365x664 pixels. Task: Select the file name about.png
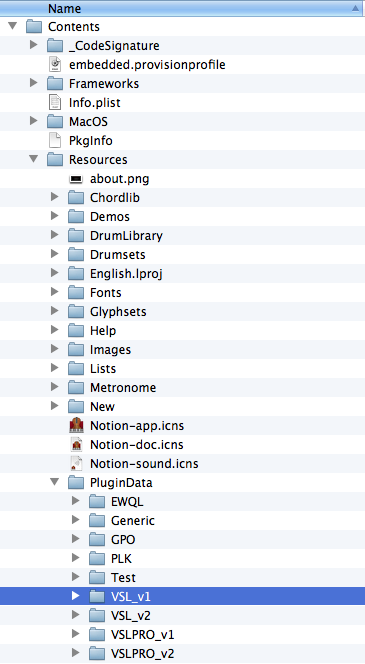(x=119, y=179)
